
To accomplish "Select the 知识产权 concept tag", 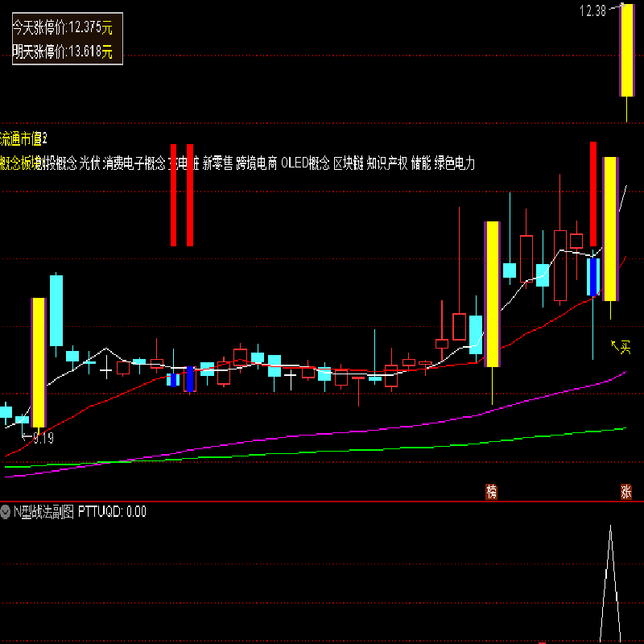I will pyautogui.click(x=387, y=163).
